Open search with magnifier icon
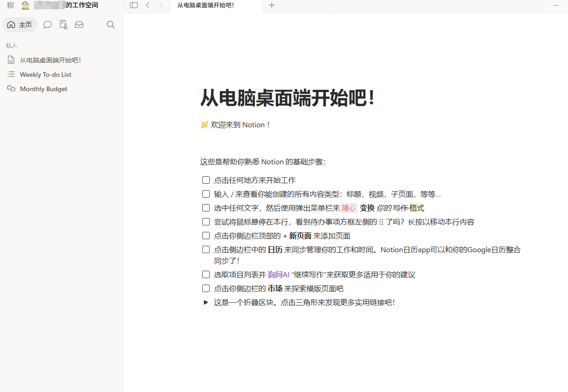 [x=111, y=25]
